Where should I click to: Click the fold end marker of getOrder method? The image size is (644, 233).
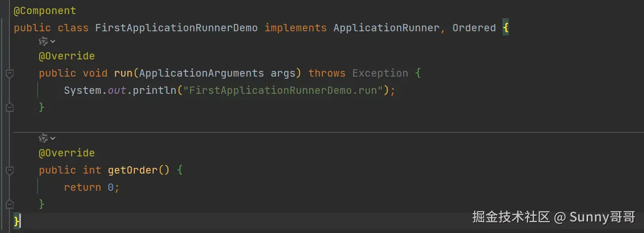pyautogui.click(x=9, y=204)
